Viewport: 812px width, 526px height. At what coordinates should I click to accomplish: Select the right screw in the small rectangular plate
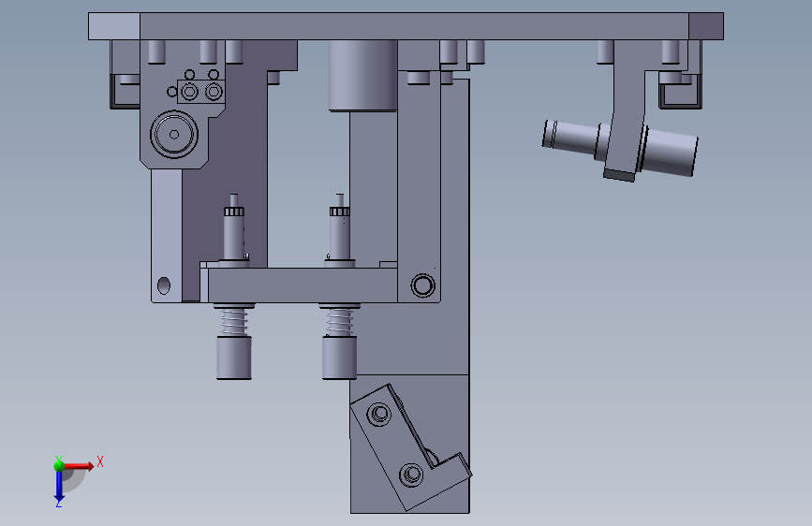click(x=214, y=92)
